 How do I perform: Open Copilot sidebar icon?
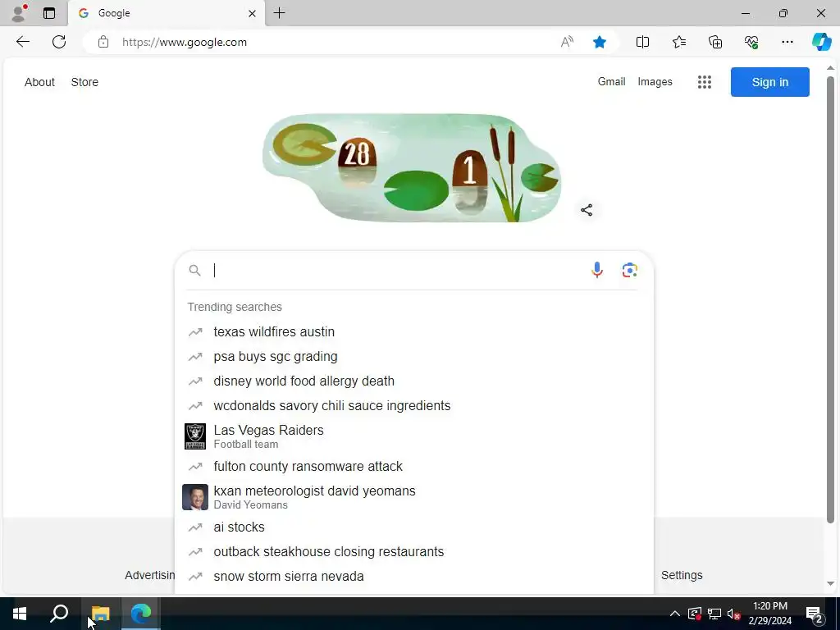(x=821, y=42)
